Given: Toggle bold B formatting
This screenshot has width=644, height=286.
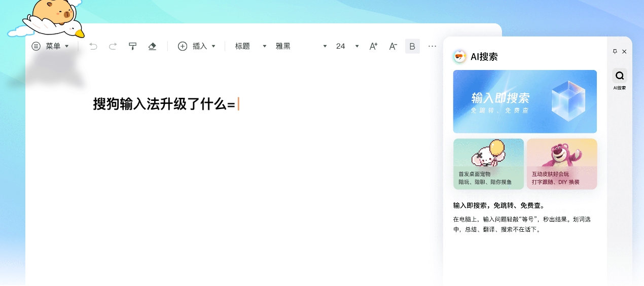Looking at the screenshot, I should (x=412, y=46).
